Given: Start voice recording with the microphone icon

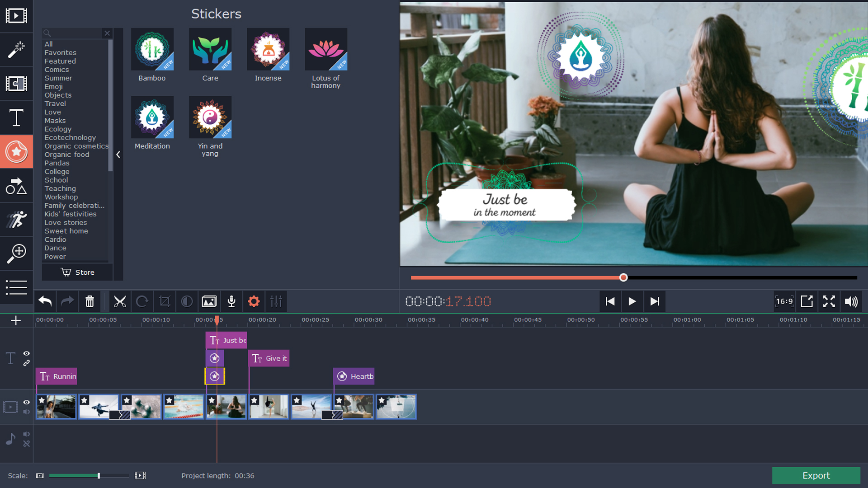Looking at the screenshot, I should tap(231, 301).
